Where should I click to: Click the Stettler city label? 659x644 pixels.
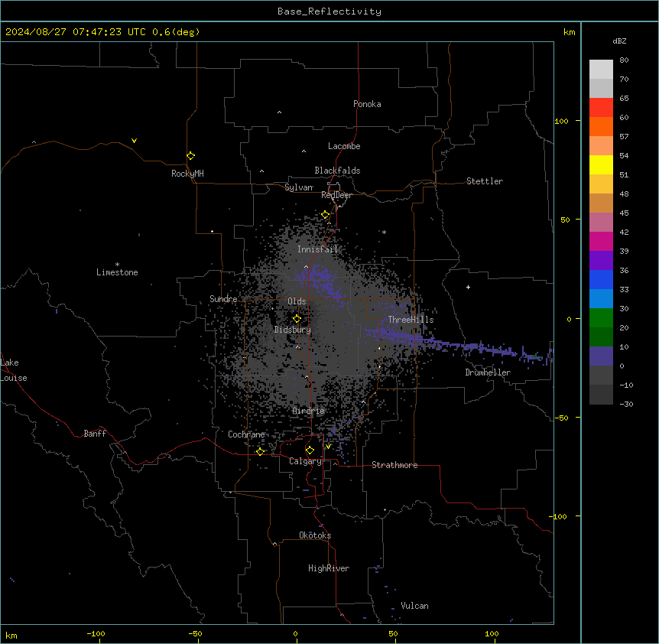point(485,181)
